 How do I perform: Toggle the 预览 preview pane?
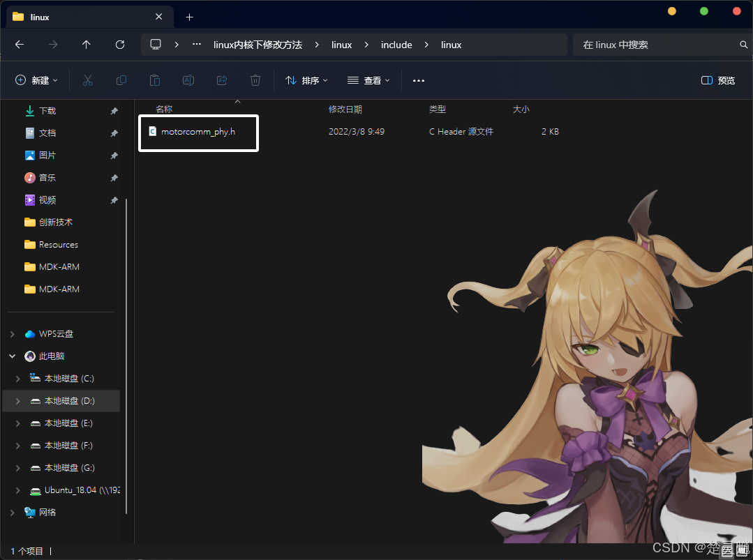point(718,80)
